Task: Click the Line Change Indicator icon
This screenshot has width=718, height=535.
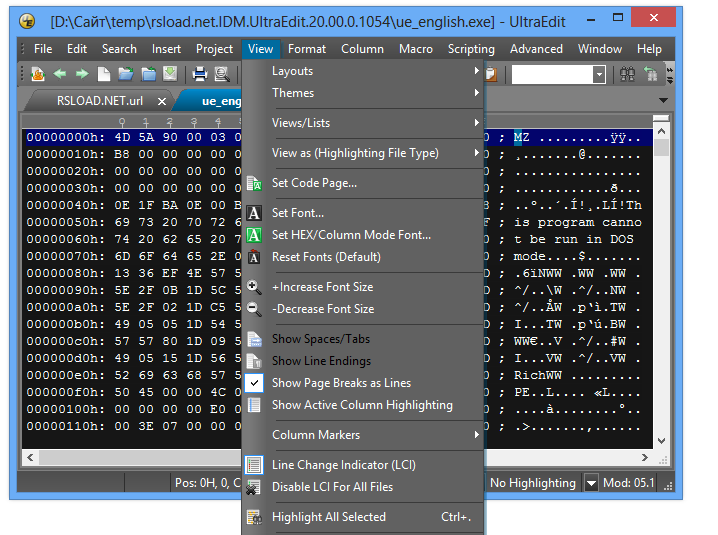Action: click(x=254, y=465)
